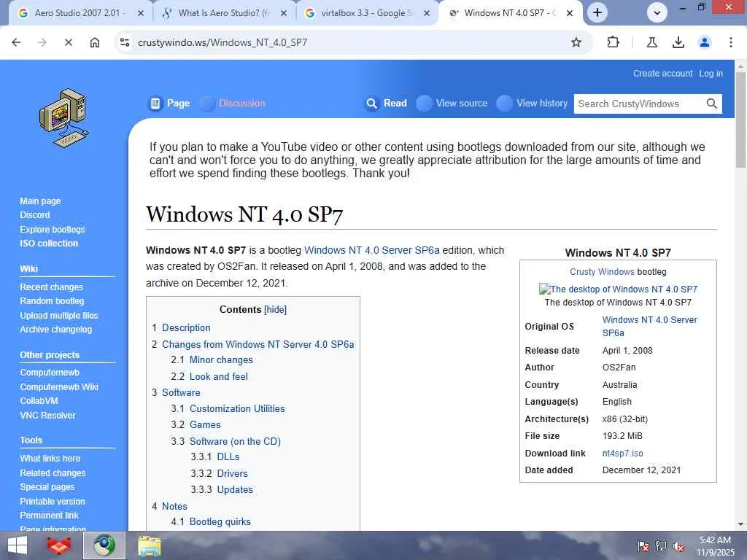Click the Log in link

(711, 74)
